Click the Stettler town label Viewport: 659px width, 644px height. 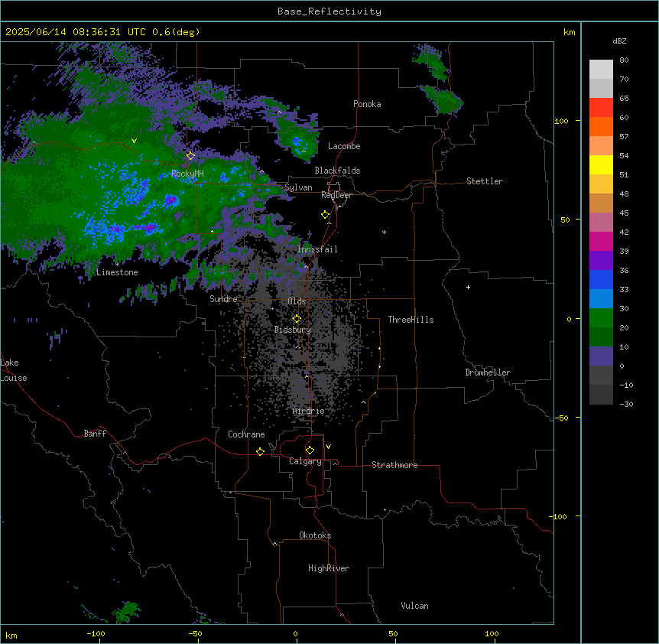tap(484, 181)
